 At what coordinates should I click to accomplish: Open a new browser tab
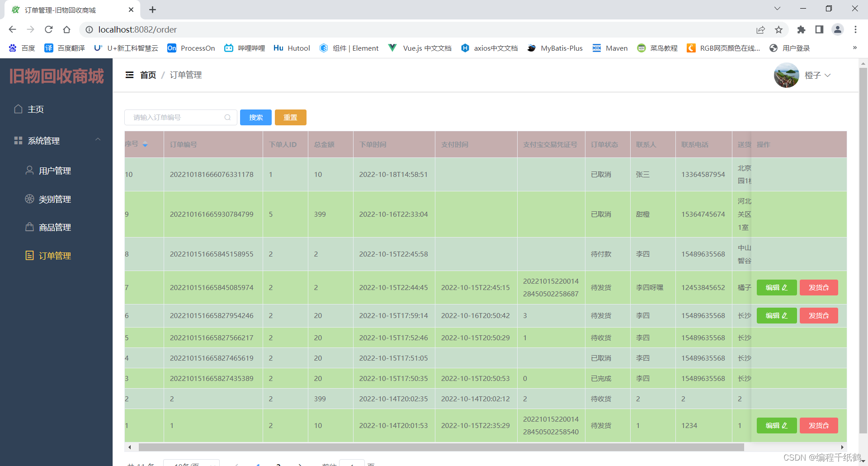[x=152, y=10]
